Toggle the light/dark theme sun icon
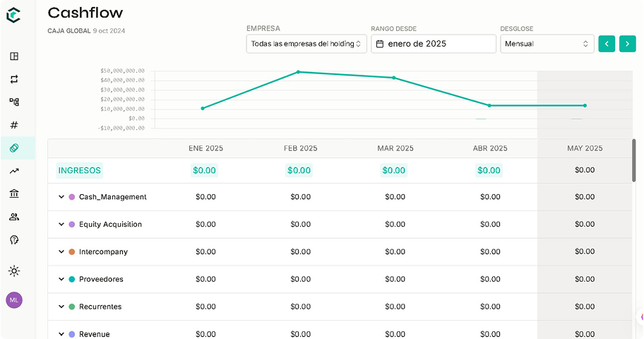This screenshot has height=339, width=644. pos(14,270)
